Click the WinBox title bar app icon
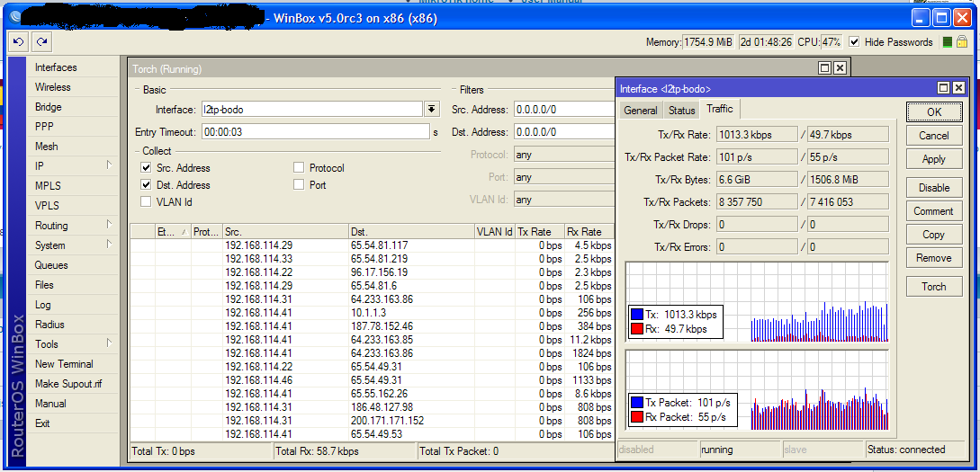Screen dimensions: 980x472 (x=15, y=19)
